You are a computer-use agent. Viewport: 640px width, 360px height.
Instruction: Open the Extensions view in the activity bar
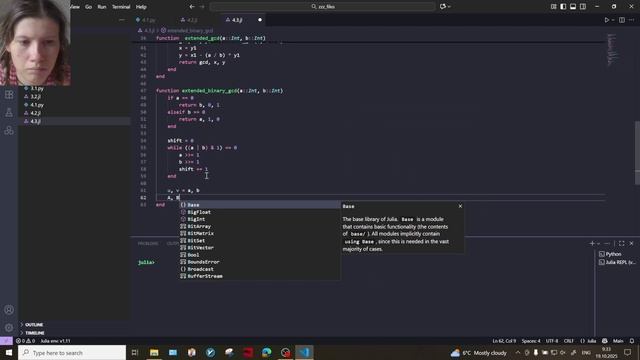pyautogui.click(x=9, y=95)
